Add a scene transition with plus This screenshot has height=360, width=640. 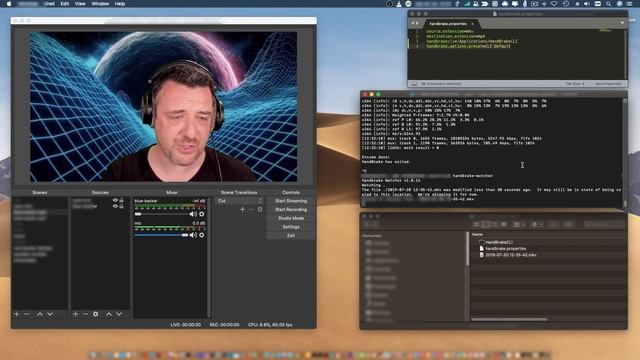[242, 209]
